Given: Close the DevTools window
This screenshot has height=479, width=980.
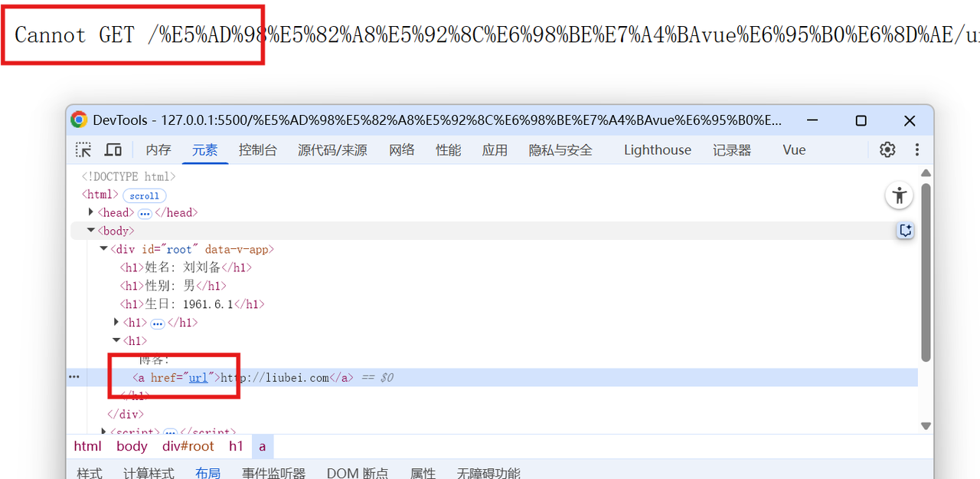Looking at the screenshot, I should pyautogui.click(x=910, y=120).
